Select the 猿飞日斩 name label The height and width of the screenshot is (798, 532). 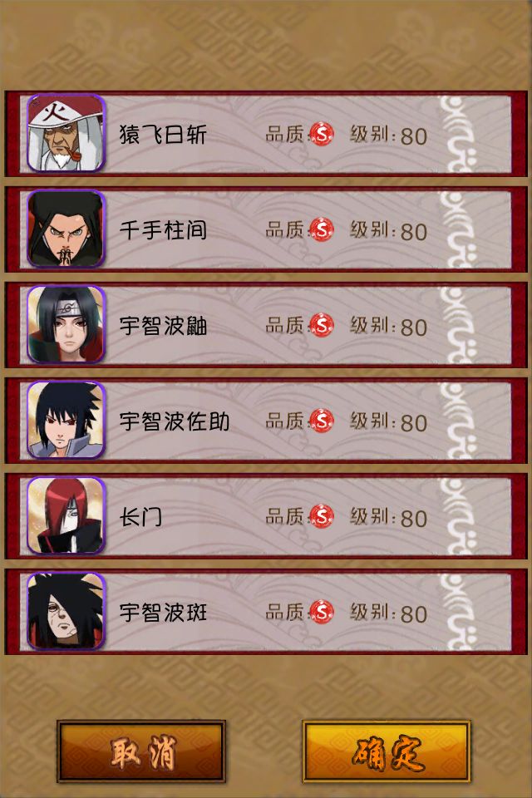pyautogui.click(x=163, y=135)
